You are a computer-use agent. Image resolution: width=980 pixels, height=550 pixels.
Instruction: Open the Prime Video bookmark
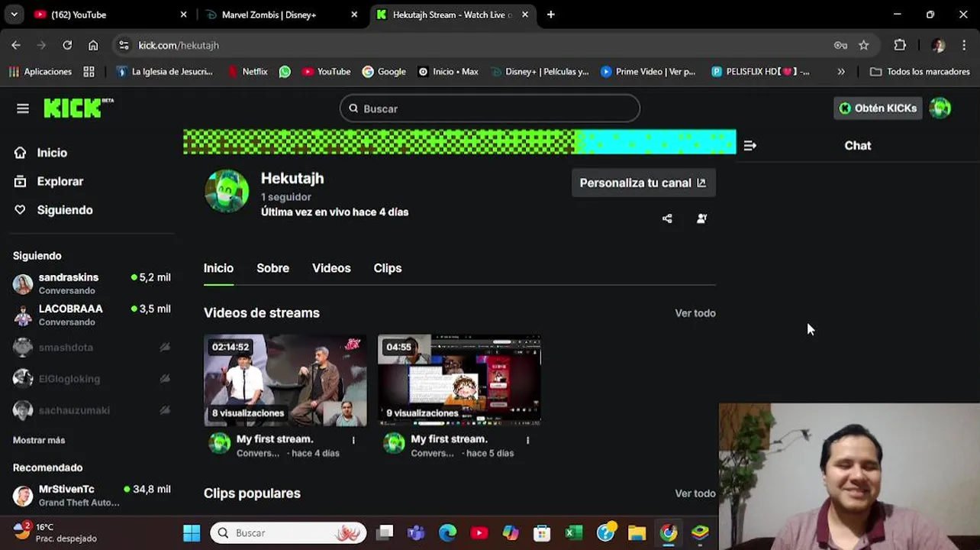pos(648,72)
